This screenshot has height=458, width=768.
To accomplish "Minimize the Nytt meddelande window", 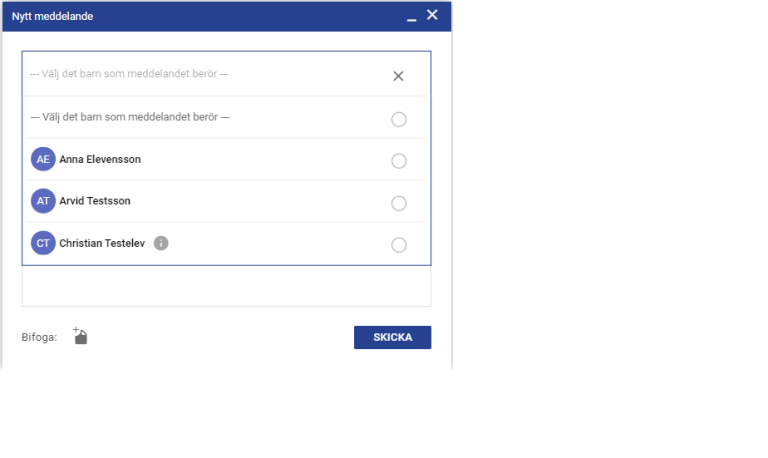I will click(411, 16).
